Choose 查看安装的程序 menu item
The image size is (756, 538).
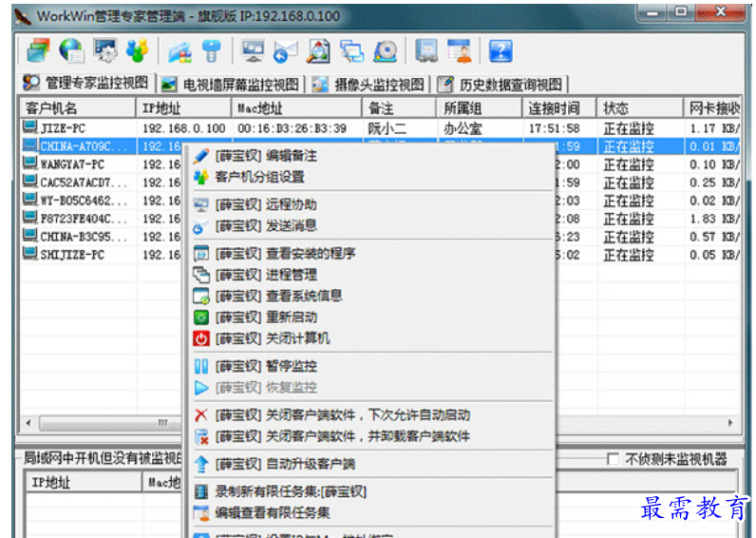[x=369, y=254]
